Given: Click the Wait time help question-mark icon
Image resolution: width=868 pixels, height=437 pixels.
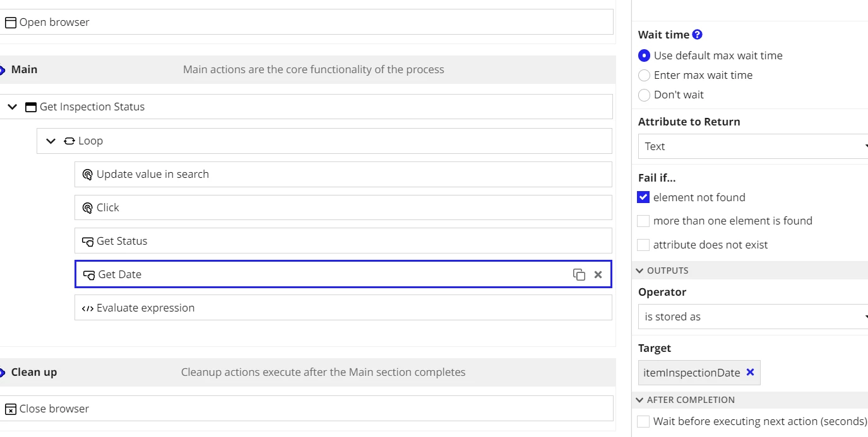Looking at the screenshot, I should pos(697,35).
